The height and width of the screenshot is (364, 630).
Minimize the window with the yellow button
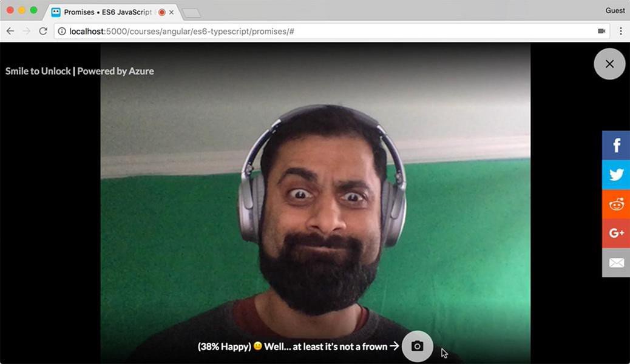tap(22, 10)
